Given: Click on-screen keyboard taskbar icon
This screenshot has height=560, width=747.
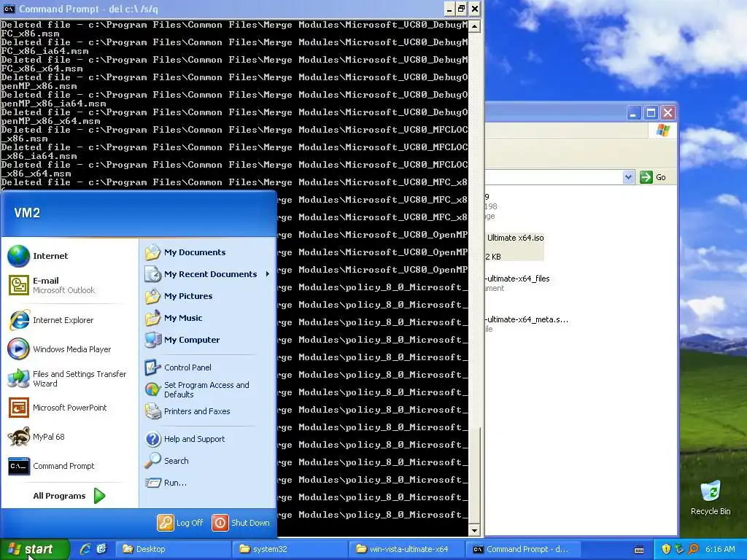Looking at the screenshot, I should 639,550.
